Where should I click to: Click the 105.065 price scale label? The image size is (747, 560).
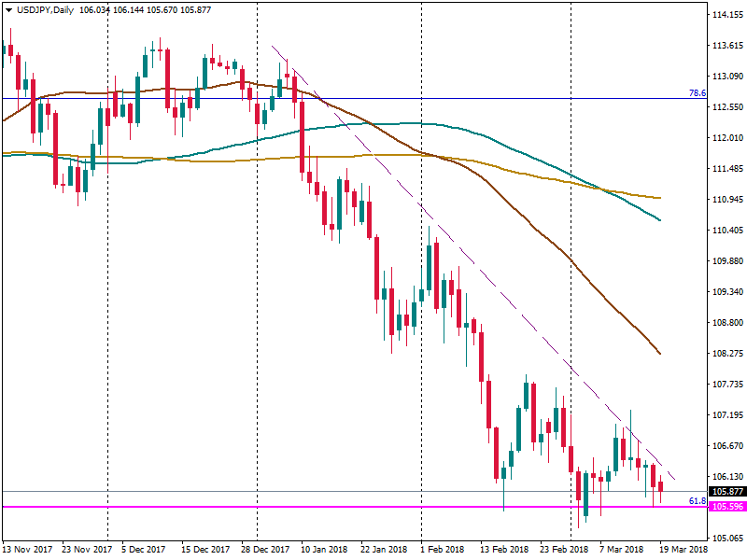(x=726, y=539)
